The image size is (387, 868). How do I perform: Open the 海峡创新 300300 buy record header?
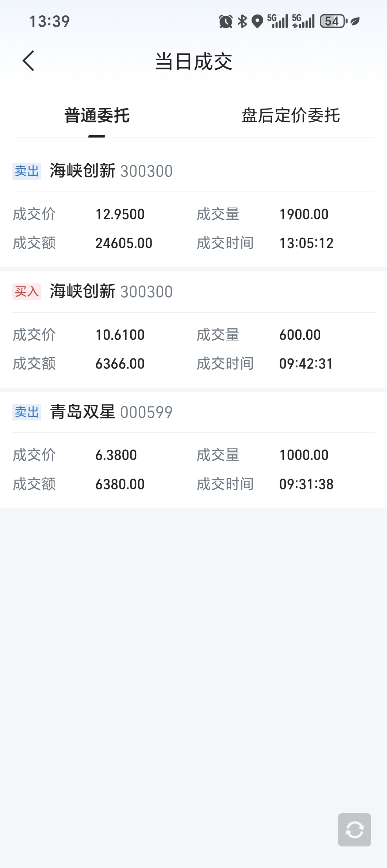point(111,292)
